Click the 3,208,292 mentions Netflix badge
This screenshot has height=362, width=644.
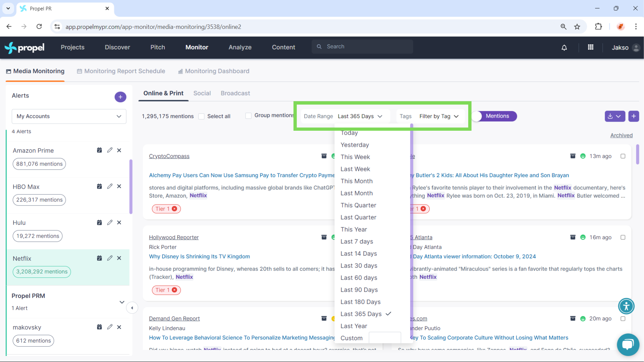(x=42, y=271)
